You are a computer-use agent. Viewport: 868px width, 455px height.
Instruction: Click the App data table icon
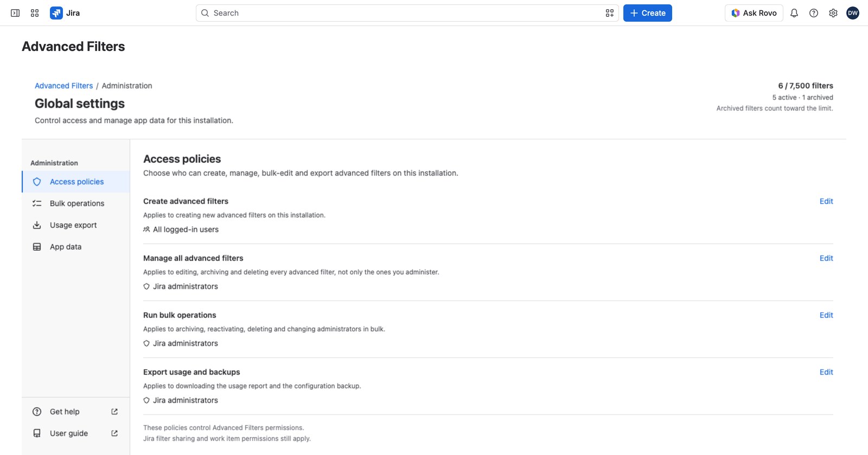coord(37,247)
